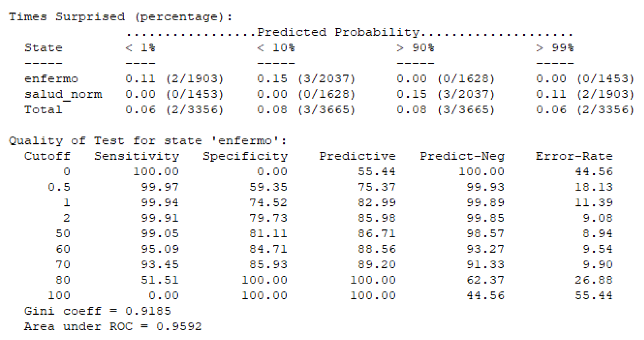Screen dimensions: 644x340
Task: Click the 'Predicted Probability' header text
Action: 338,32
